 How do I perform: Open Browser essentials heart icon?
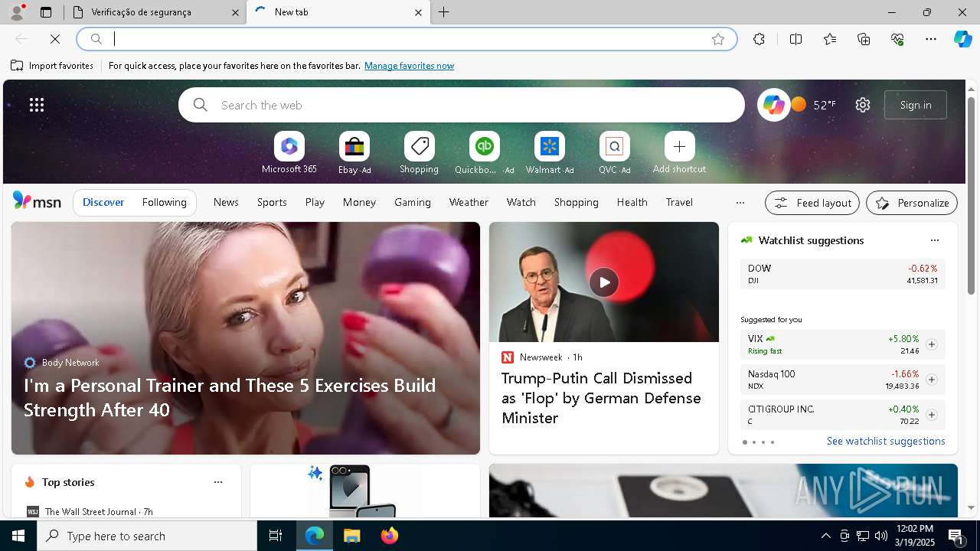[x=897, y=39]
